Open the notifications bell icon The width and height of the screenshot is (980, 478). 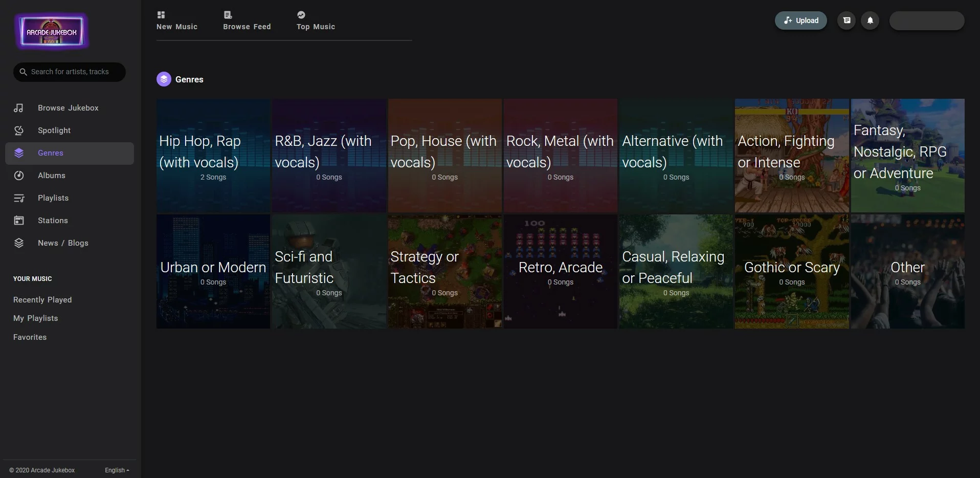point(870,20)
